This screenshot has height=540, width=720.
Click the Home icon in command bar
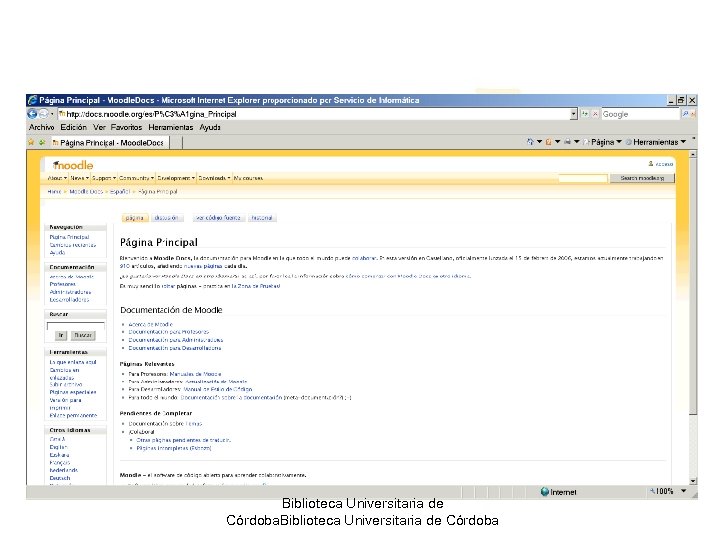click(x=530, y=142)
